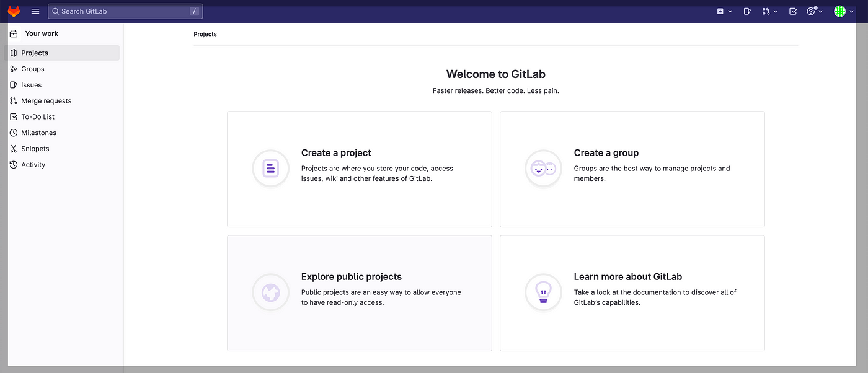Click the Learn more lightbulb icon
Screen dimensions: 868x373
tap(543, 292)
